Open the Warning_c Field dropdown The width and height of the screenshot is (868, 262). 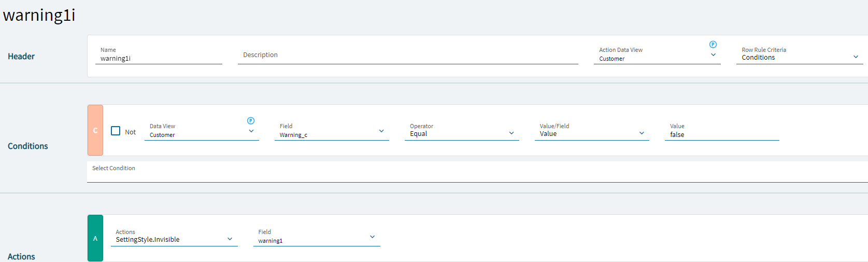coord(381,131)
